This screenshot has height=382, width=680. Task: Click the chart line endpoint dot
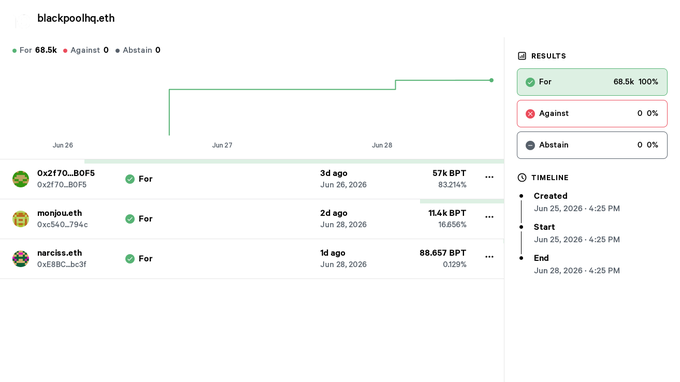click(491, 80)
